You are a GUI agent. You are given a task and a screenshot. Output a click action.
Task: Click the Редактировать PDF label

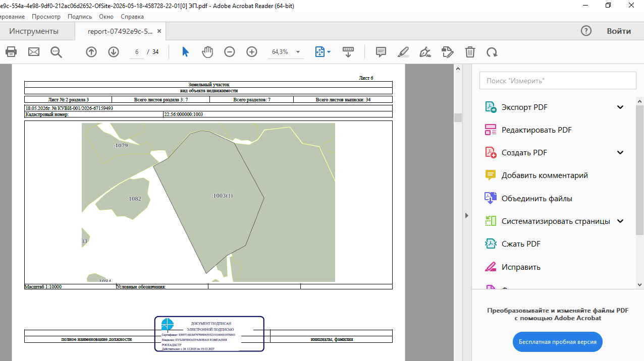click(x=536, y=130)
